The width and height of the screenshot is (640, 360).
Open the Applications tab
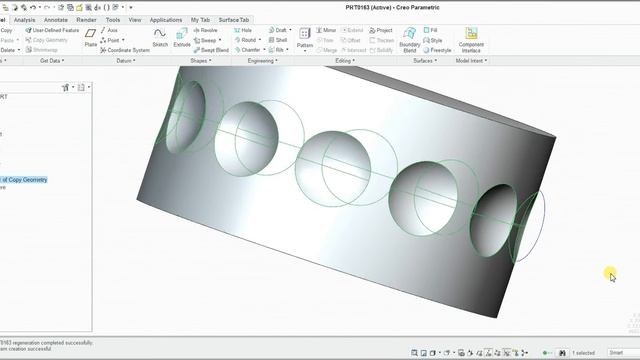pyautogui.click(x=166, y=20)
